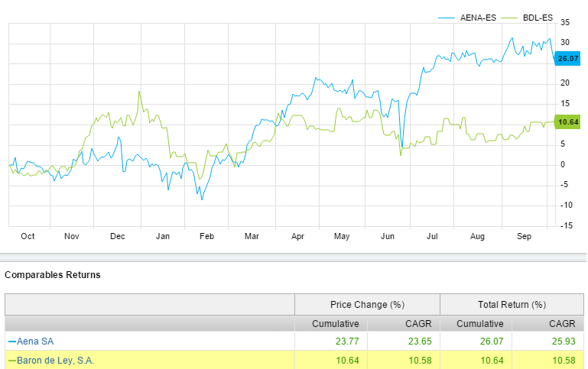Sort by Cumulative under Total Return
The image size is (588, 369).
pos(480,324)
